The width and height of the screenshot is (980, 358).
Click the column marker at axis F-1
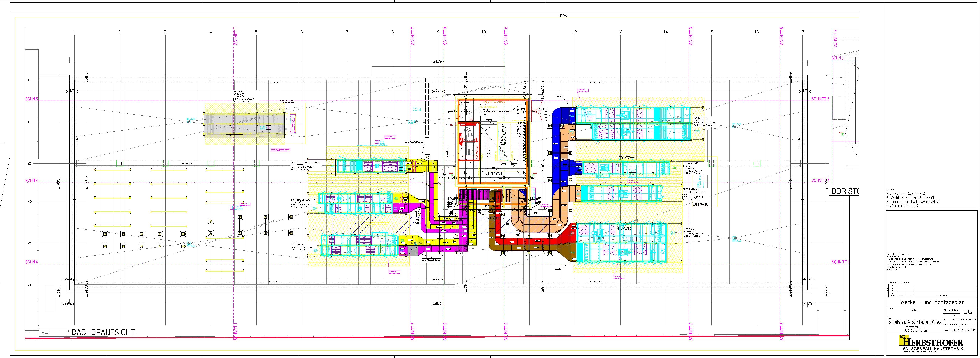pyautogui.click(x=74, y=80)
